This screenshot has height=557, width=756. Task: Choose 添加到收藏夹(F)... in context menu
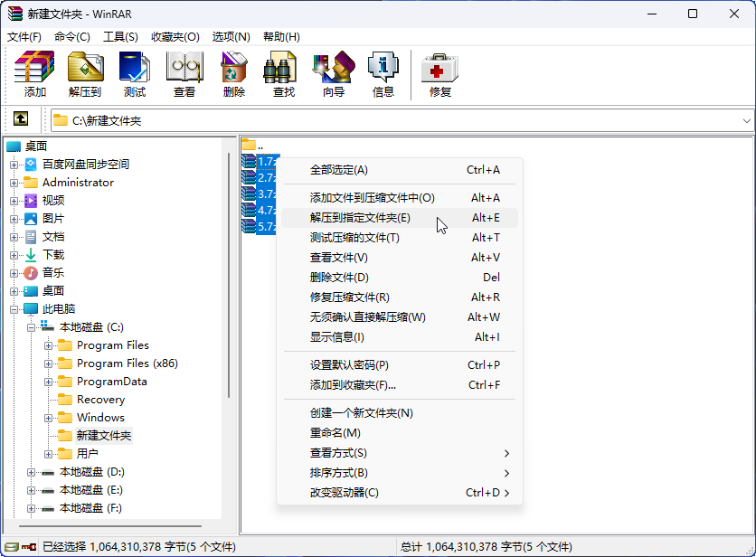[x=399, y=385]
